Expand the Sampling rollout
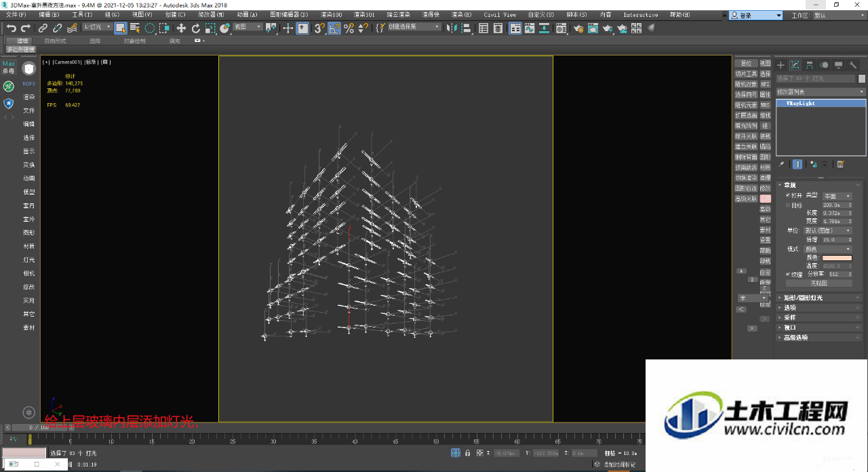This screenshot has height=472, width=868. [x=821, y=317]
